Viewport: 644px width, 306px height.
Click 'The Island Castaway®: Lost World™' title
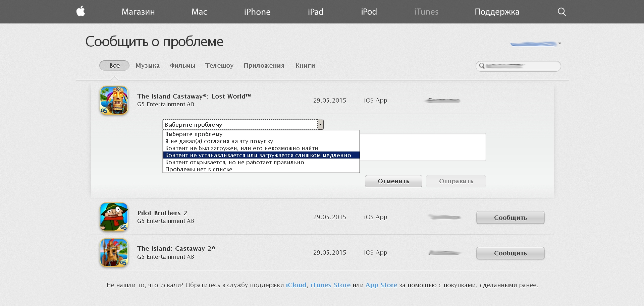pyautogui.click(x=194, y=97)
